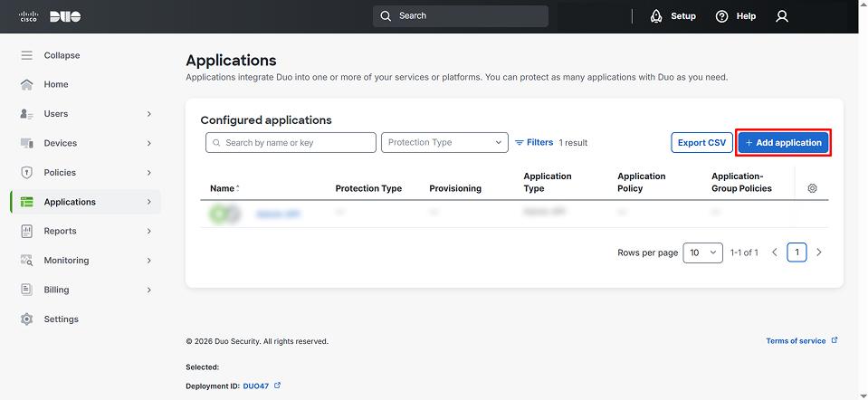Click Application-Group Policies column header
The width and height of the screenshot is (868, 400).
pyautogui.click(x=742, y=183)
